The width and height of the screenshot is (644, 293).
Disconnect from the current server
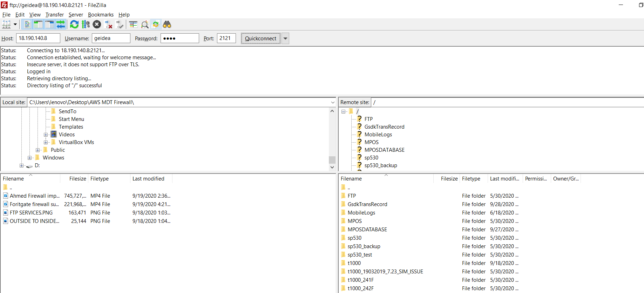point(108,25)
